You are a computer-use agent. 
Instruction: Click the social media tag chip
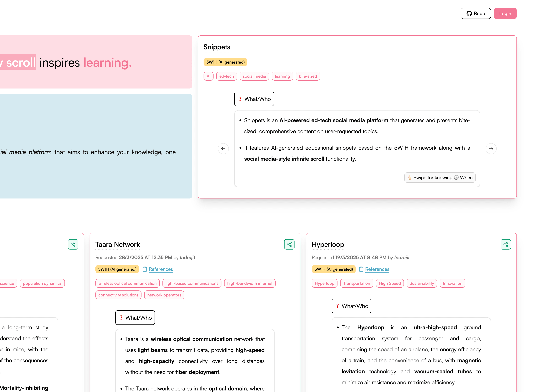pos(254,76)
